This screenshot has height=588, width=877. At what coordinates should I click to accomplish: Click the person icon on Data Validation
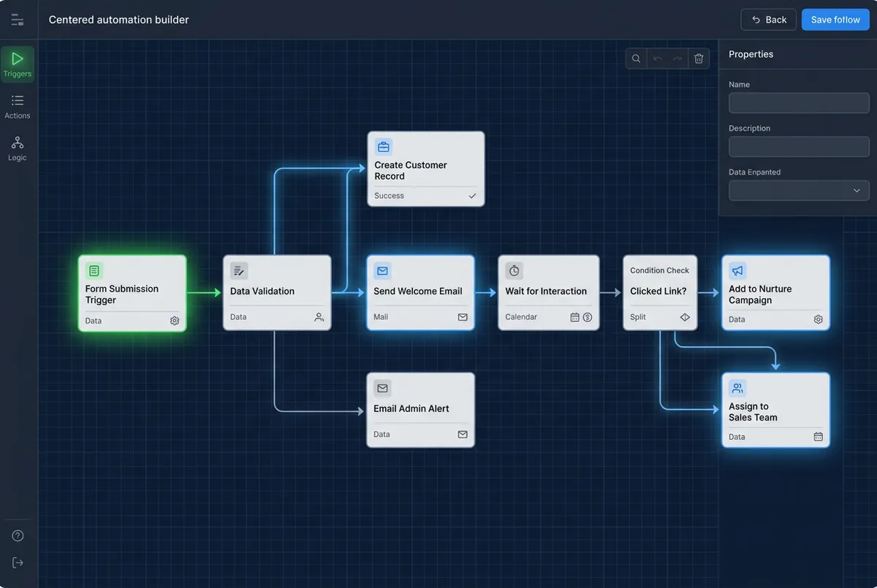[319, 317]
